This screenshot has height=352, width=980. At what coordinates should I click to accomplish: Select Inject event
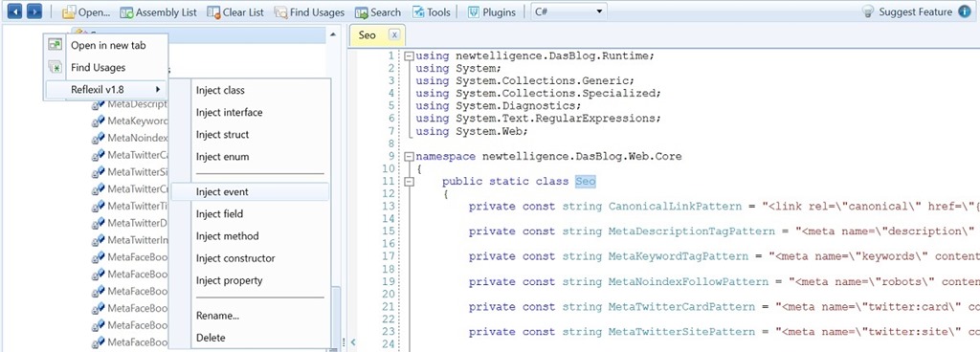[x=250, y=191]
